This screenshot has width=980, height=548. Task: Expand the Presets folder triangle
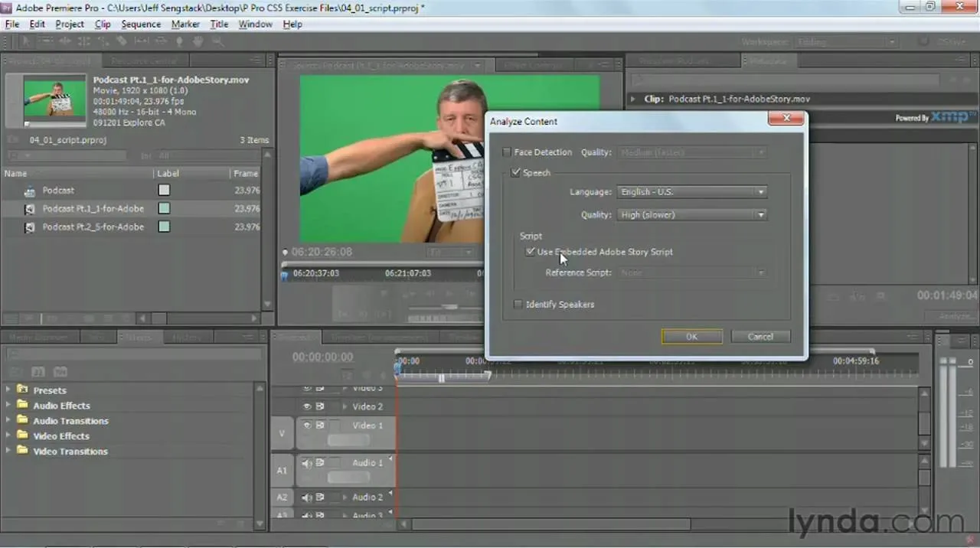click(x=8, y=390)
